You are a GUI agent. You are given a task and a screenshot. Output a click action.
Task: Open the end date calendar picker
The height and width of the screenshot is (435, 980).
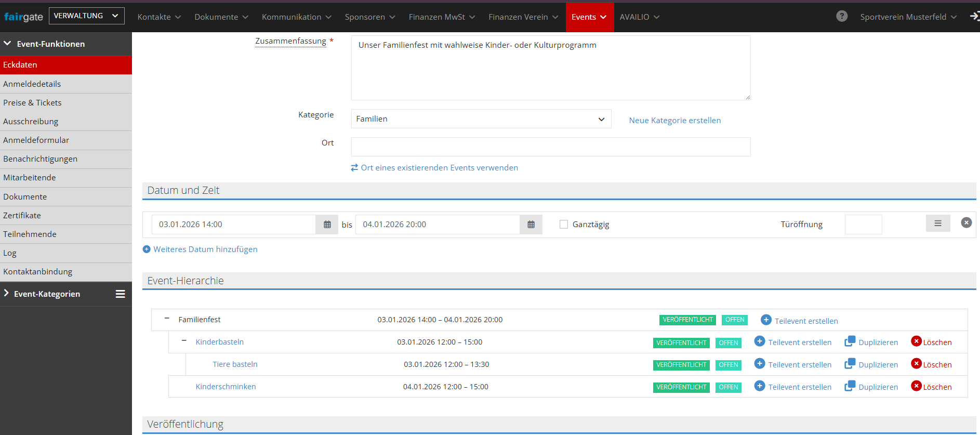click(531, 225)
